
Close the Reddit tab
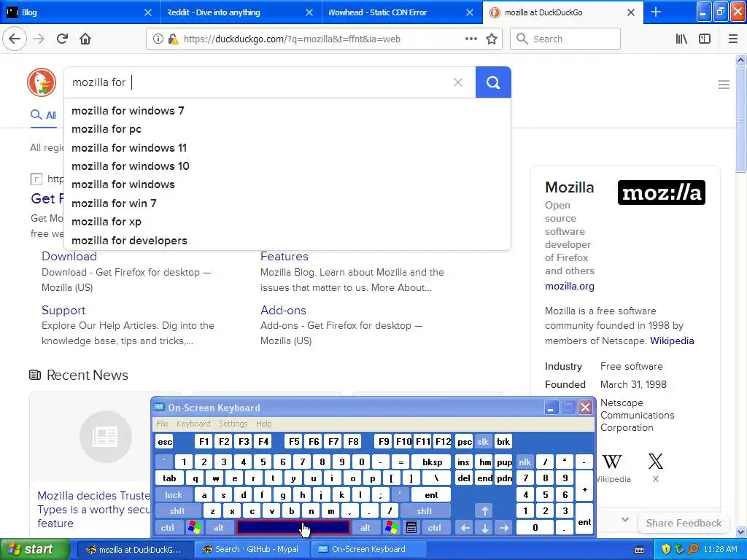pos(309,12)
